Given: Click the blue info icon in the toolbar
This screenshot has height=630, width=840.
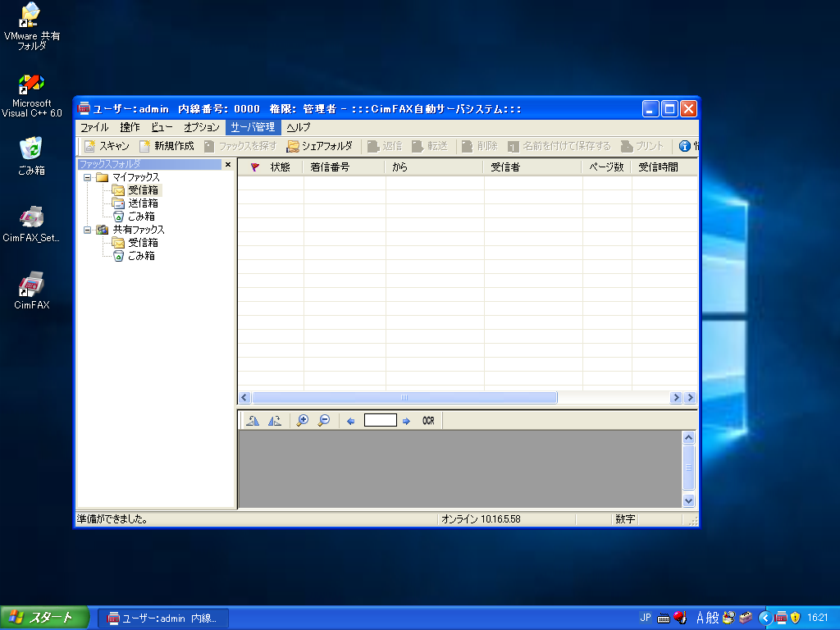Looking at the screenshot, I should tap(685, 146).
